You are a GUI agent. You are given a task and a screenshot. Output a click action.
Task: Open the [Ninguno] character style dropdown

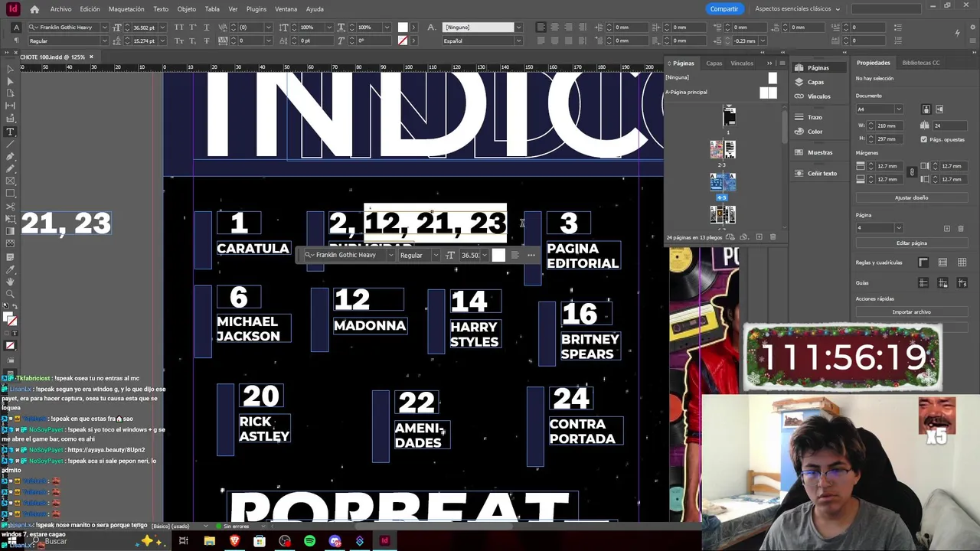pos(518,28)
